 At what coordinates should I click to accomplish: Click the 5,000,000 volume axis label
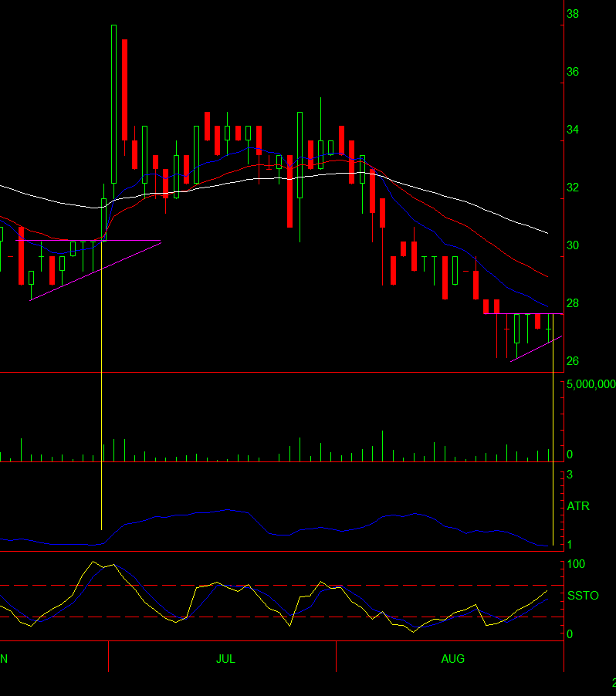[591, 384]
